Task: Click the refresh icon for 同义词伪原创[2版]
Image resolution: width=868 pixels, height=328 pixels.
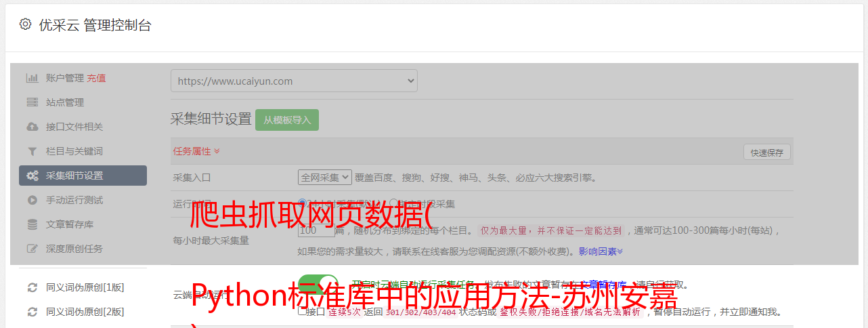Action: 32,312
